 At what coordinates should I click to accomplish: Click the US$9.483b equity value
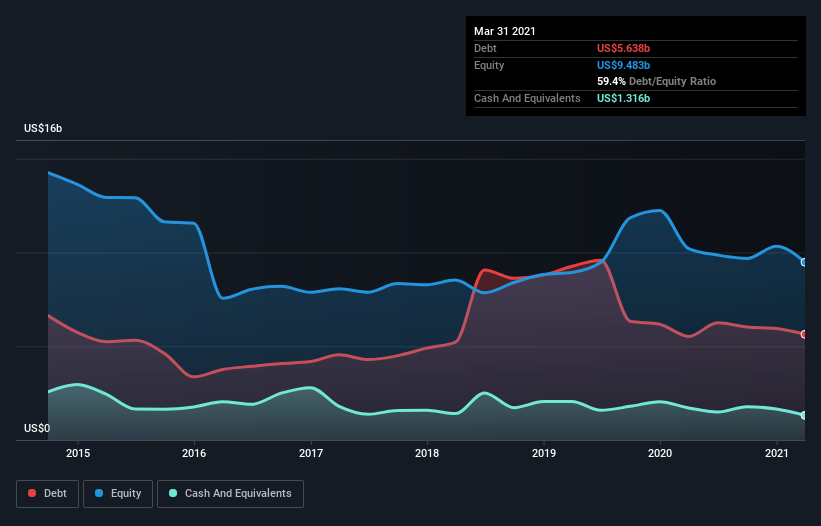(624, 65)
